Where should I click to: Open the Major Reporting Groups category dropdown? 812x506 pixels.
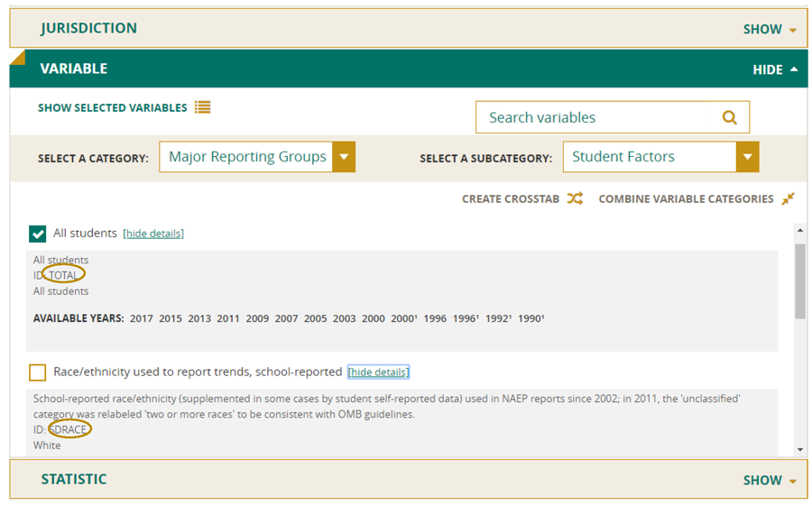tap(257, 157)
